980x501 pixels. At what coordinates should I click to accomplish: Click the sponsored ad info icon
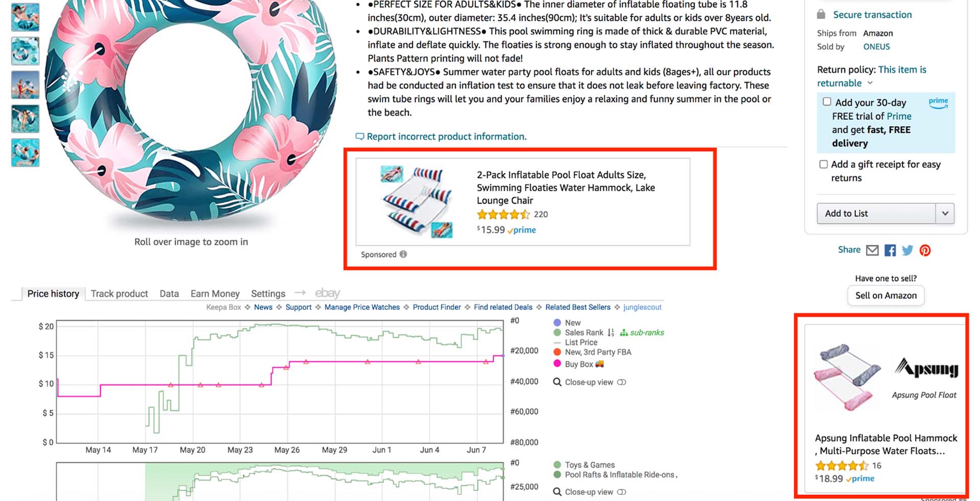point(402,254)
